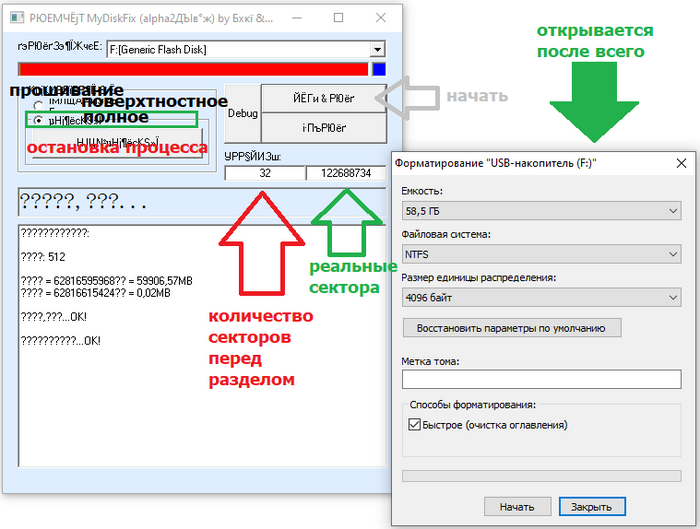The width and height of the screenshot is (700, 529).
Task: Click log line '????: 512'
Action: click(43, 257)
